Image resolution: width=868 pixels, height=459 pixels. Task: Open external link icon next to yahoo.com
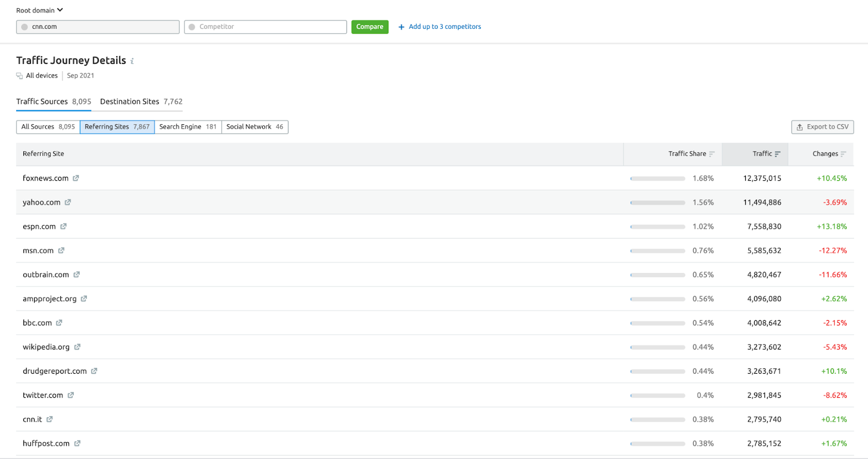click(68, 202)
